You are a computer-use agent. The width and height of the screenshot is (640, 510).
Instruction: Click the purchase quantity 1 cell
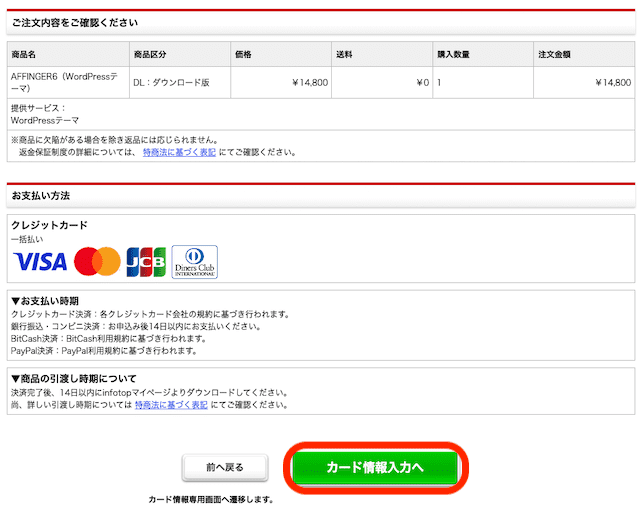(483, 82)
